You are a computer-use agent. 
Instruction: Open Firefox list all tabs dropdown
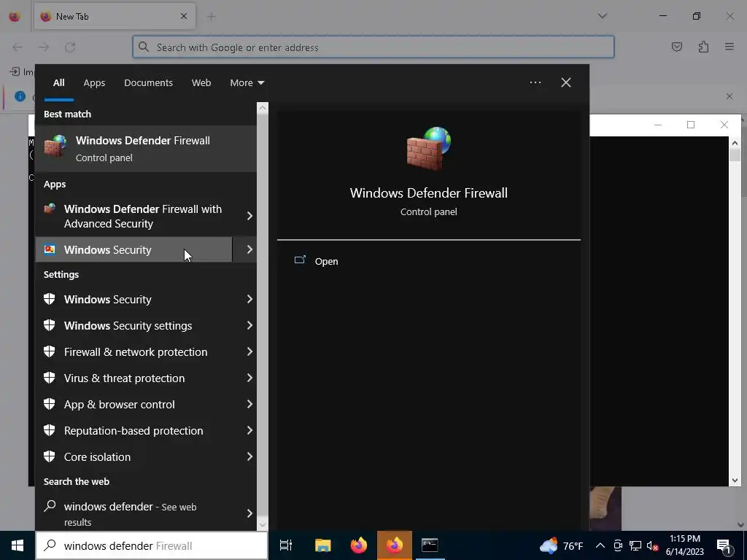(602, 16)
